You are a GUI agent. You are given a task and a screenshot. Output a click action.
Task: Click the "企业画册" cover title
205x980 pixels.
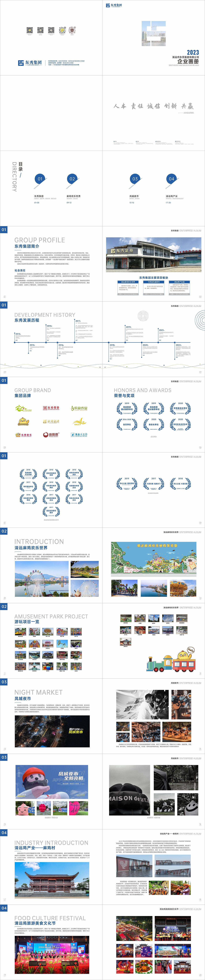[x=188, y=61]
